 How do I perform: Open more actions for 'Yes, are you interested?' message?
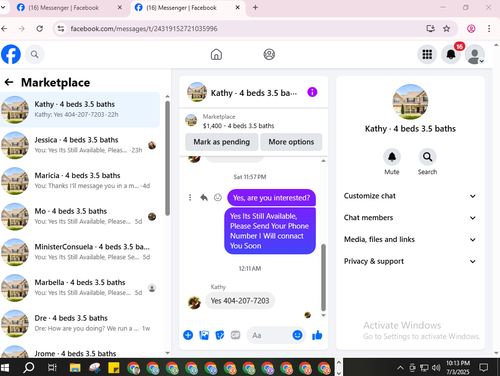(190, 198)
